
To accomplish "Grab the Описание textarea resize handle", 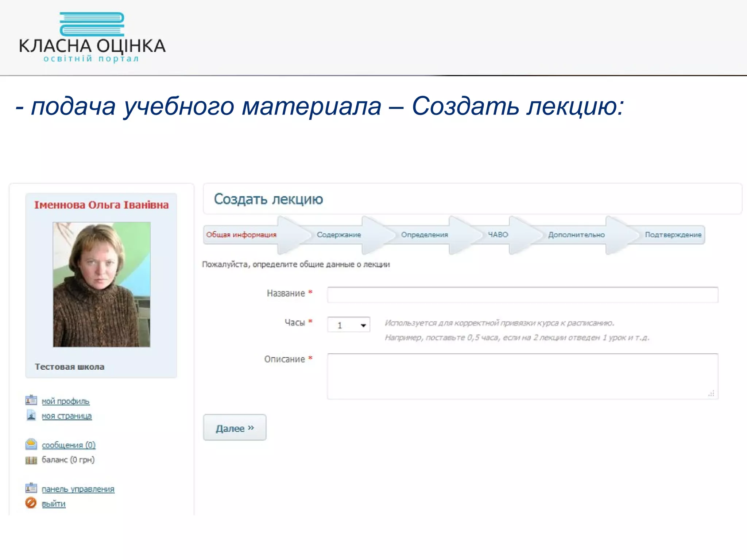I will [x=711, y=393].
